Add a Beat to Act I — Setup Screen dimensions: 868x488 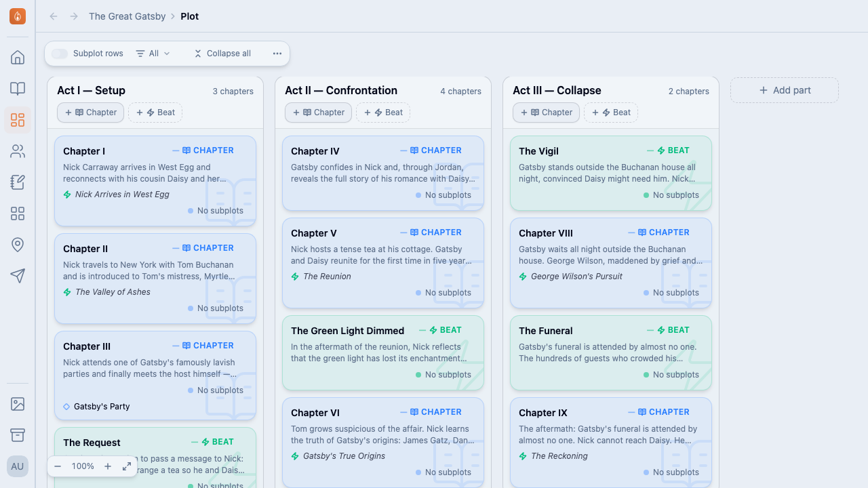tap(155, 113)
